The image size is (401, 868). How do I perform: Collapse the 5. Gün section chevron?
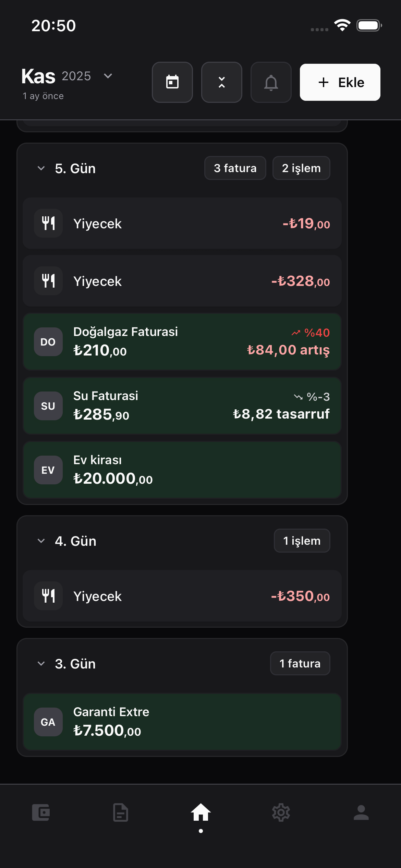coord(41,168)
